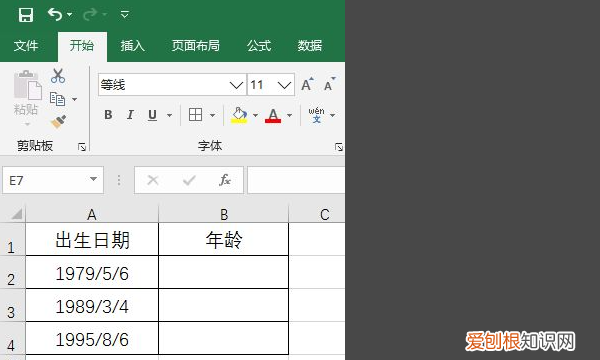The width and height of the screenshot is (600, 360).
Task: Open the 数据 tab
Action: tap(310, 46)
